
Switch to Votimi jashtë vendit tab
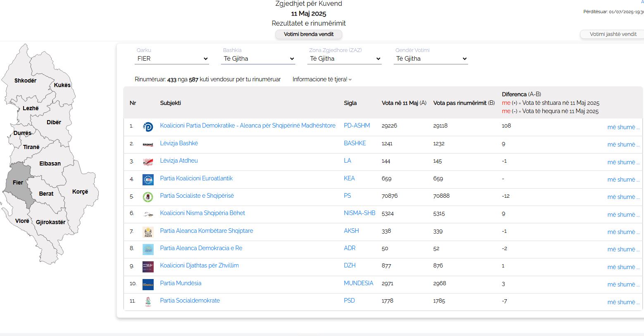click(613, 34)
